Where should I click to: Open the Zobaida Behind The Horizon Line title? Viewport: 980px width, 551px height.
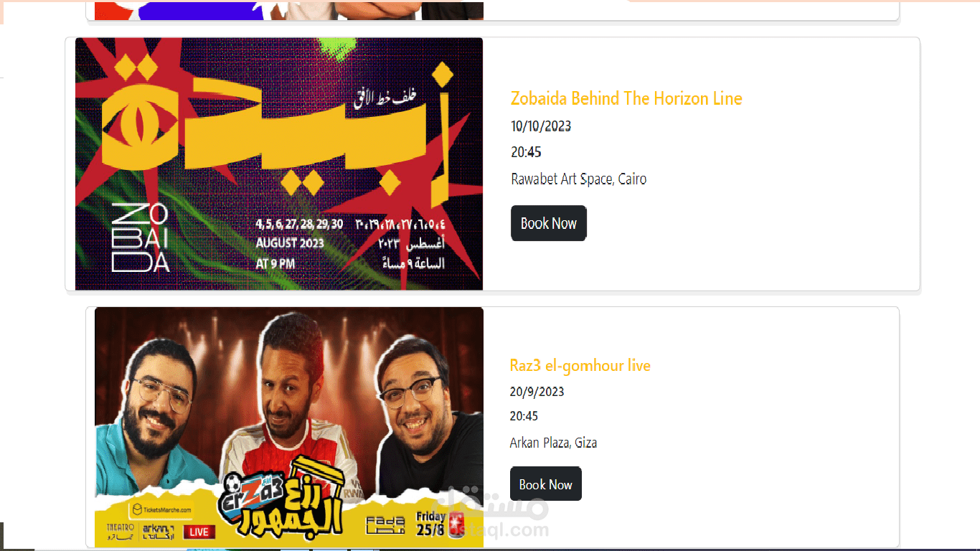[626, 98]
